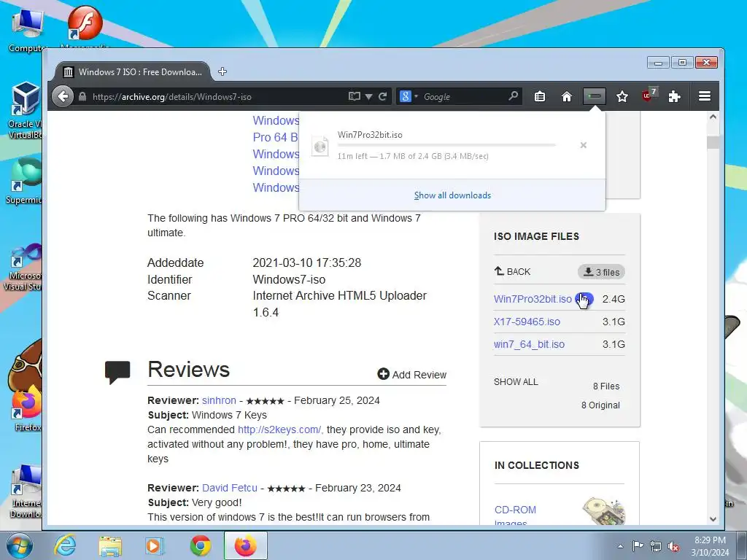Open the win7_64_bit.iso file link
Viewport: 747px width, 560px height.
[x=530, y=344]
